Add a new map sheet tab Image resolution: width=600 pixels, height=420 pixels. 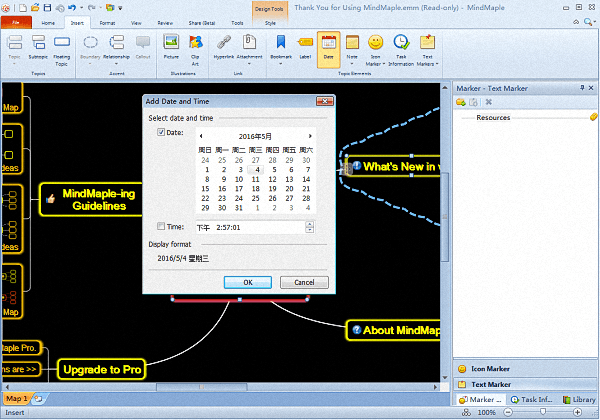click(x=38, y=399)
